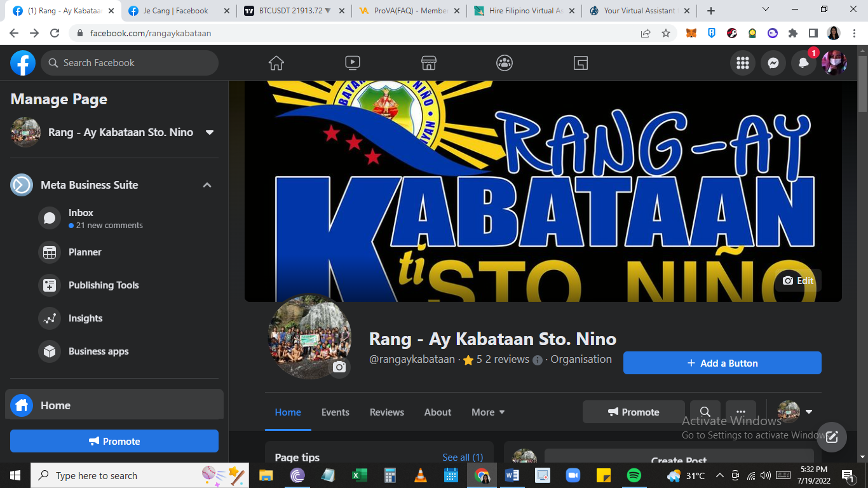Open Zoom from the taskbar
Image resolution: width=868 pixels, height=488 pixels.
(573, 475)
